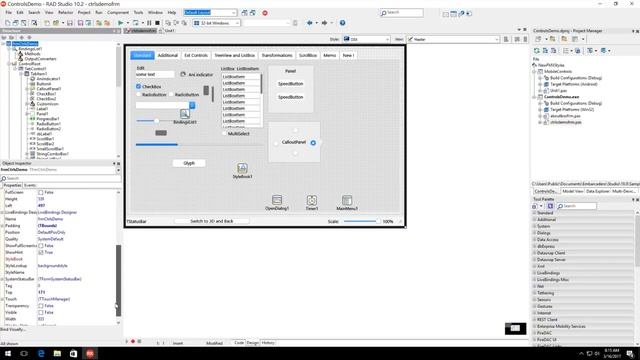The height and width of the screenshot is (360, 640).
Task: Click the Tool Palette search field
Action: 577,206
